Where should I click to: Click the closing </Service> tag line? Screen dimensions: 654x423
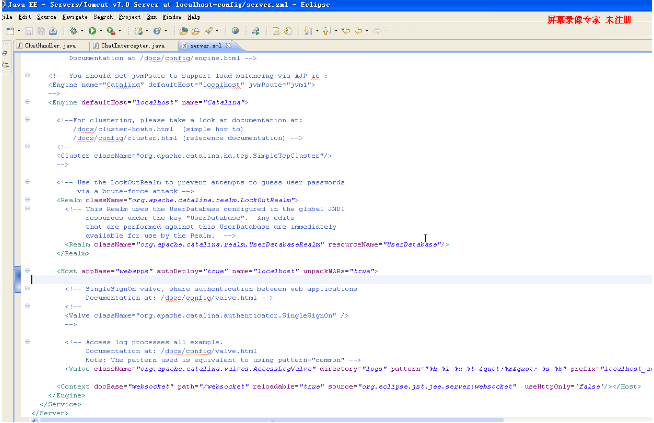[x=60, y=404]
